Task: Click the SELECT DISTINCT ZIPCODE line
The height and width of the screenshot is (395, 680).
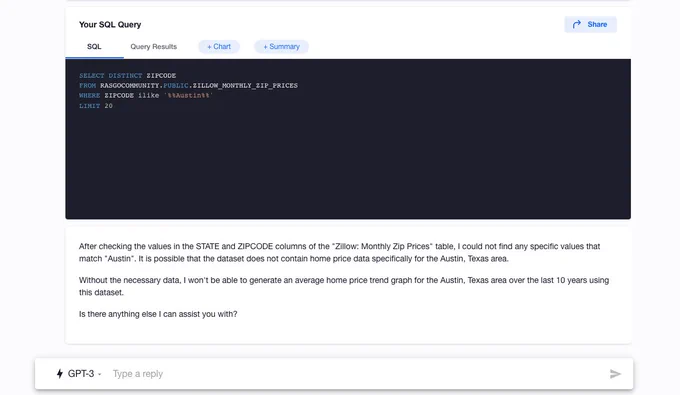Action: pyautogui.click(x=128, y=75)
